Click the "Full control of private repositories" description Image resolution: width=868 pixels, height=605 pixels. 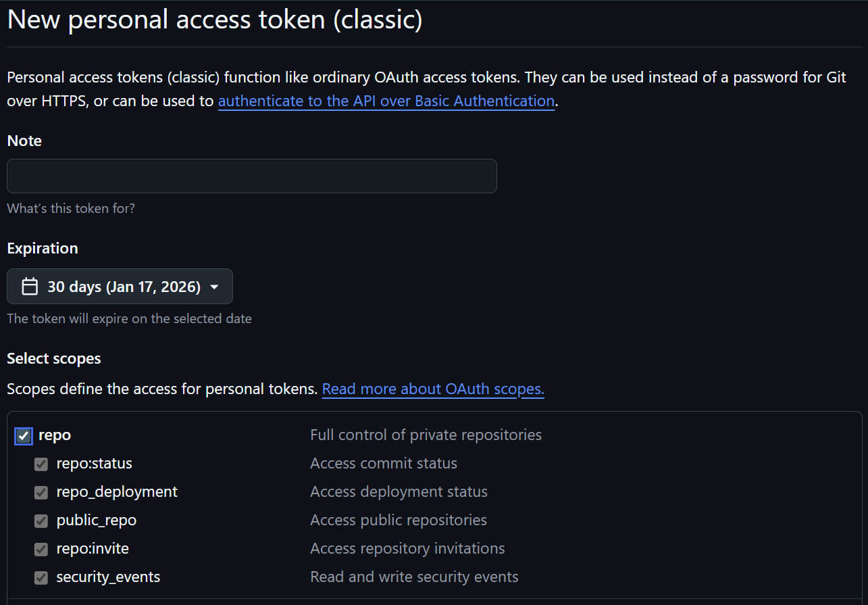[426, 435]
